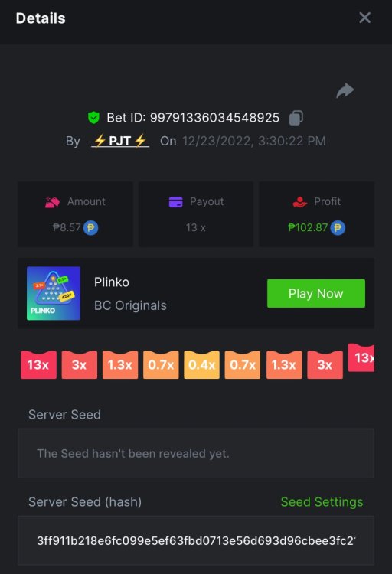Click the Amount chips icon
Image resolution: width=392 pixels, height=574 pixels.
point(52,202)
